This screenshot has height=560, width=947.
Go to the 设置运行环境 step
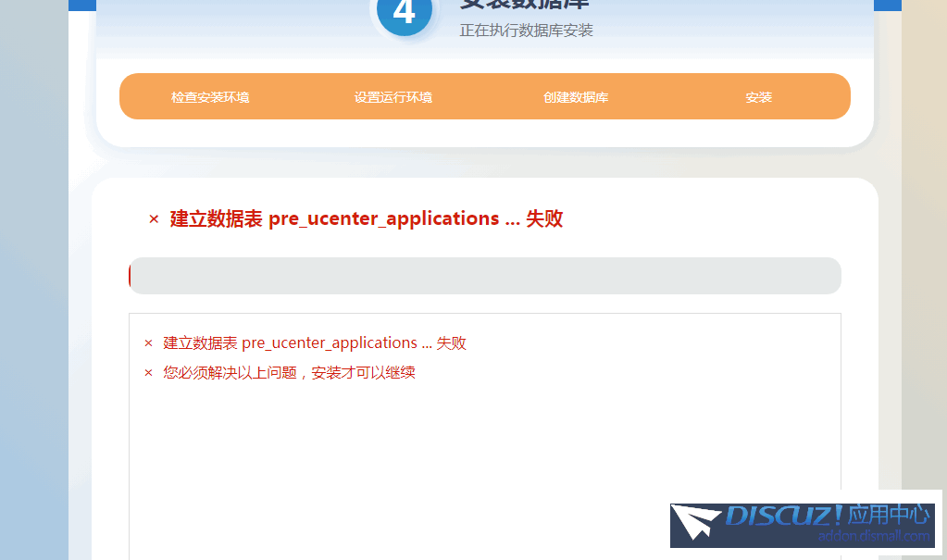click(x=393, y=97)
